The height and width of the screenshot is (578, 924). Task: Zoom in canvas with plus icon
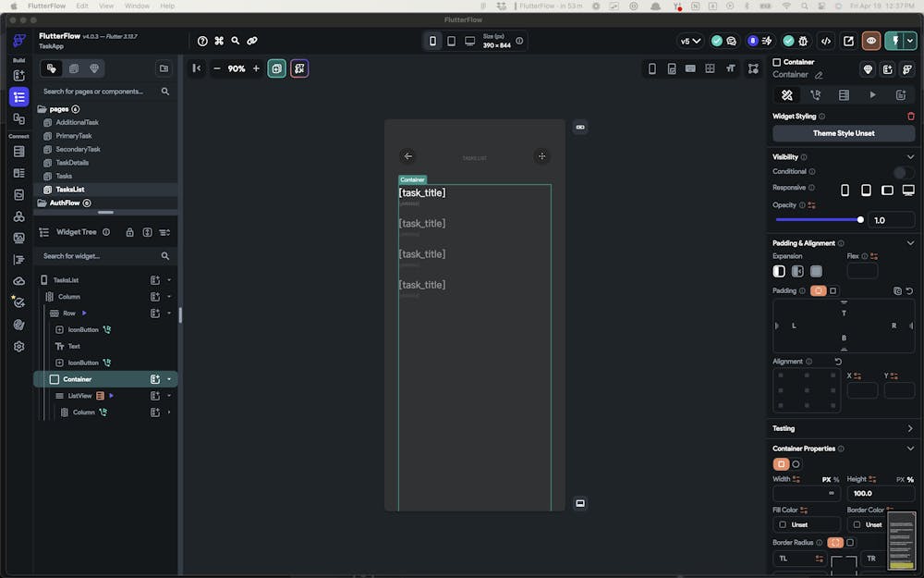(x=256, y=68)
